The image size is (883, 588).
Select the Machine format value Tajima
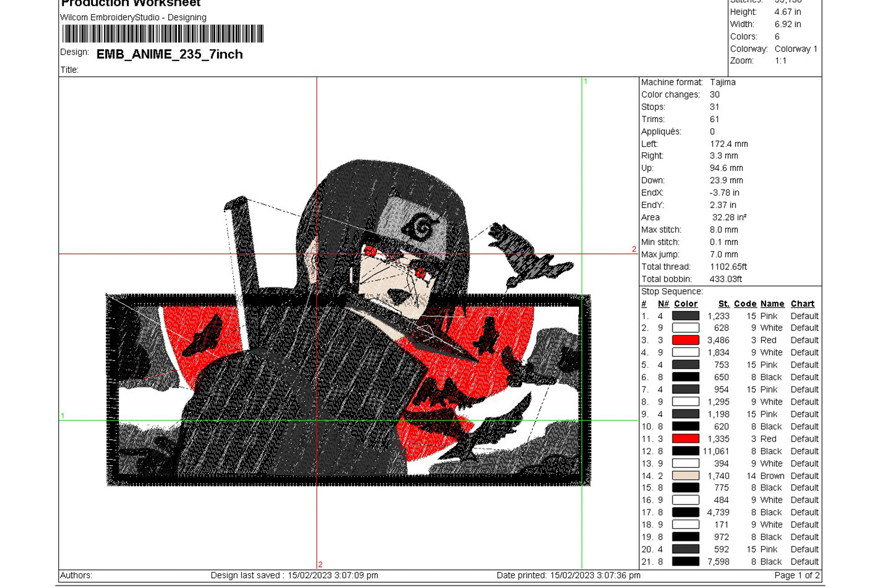(723, 82)
